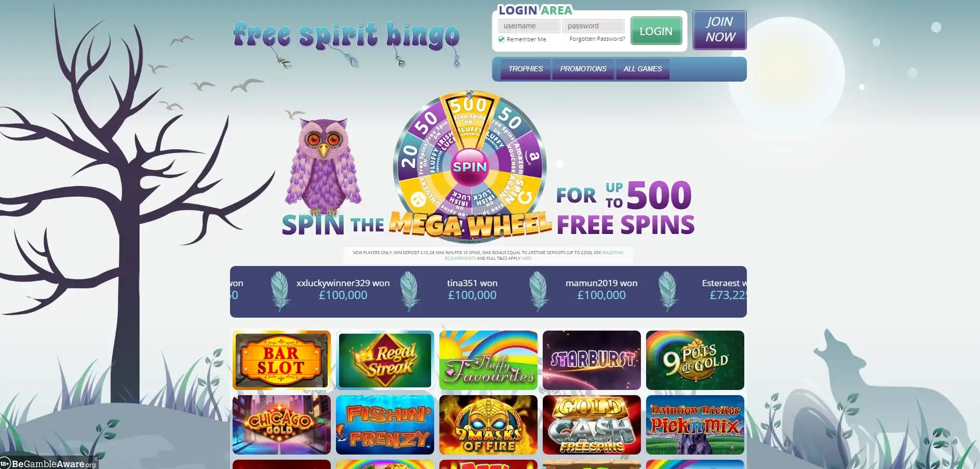The width and height of the screenshot is (980, 469).
Task: Open the Trophies tab
Action: click(x=525, y=69)
